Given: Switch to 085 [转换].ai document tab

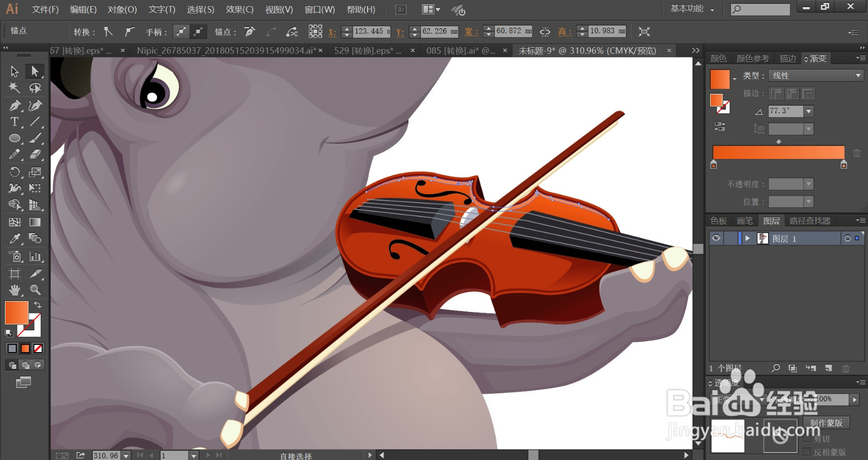Looking at the screenshot, I should point(461,50).
